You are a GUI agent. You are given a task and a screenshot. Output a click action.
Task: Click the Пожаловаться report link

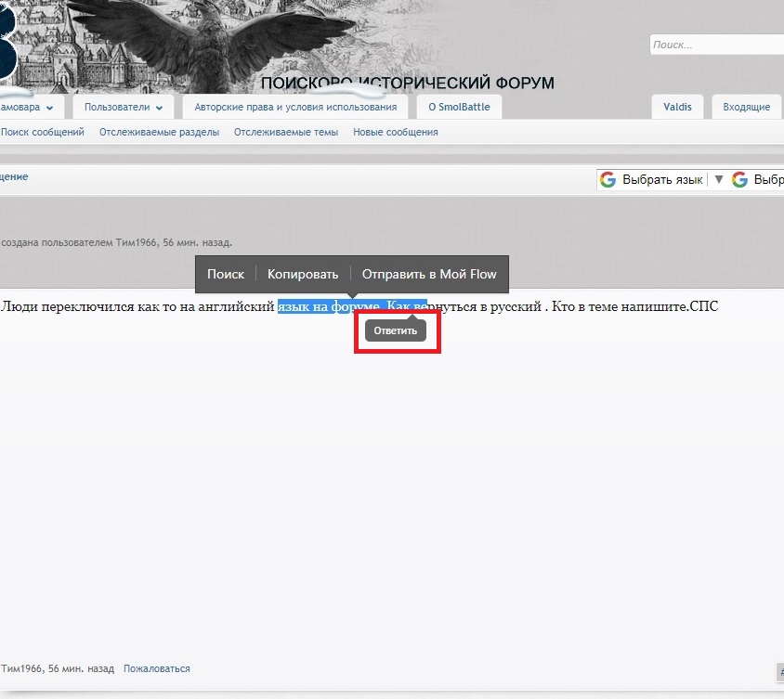[156, 668]
